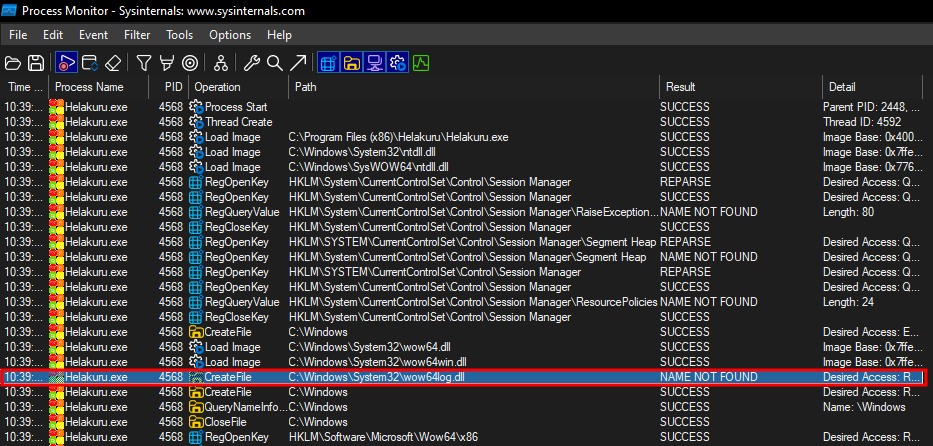Open the Options menu

230,35
